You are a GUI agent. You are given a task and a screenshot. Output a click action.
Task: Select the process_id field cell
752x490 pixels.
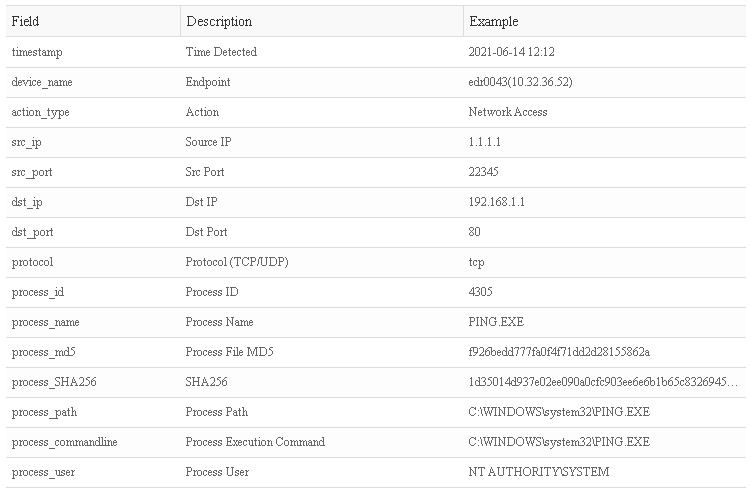click(38, 292)
